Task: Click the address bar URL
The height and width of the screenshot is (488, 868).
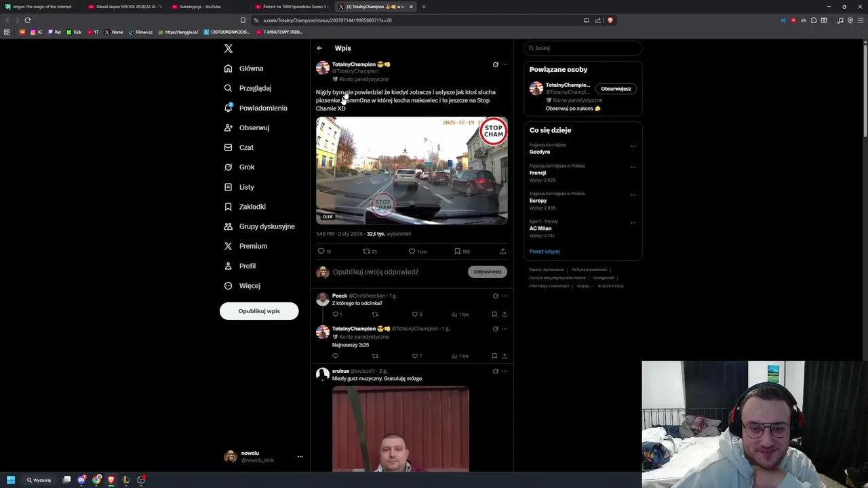Action: click(328, 20)
